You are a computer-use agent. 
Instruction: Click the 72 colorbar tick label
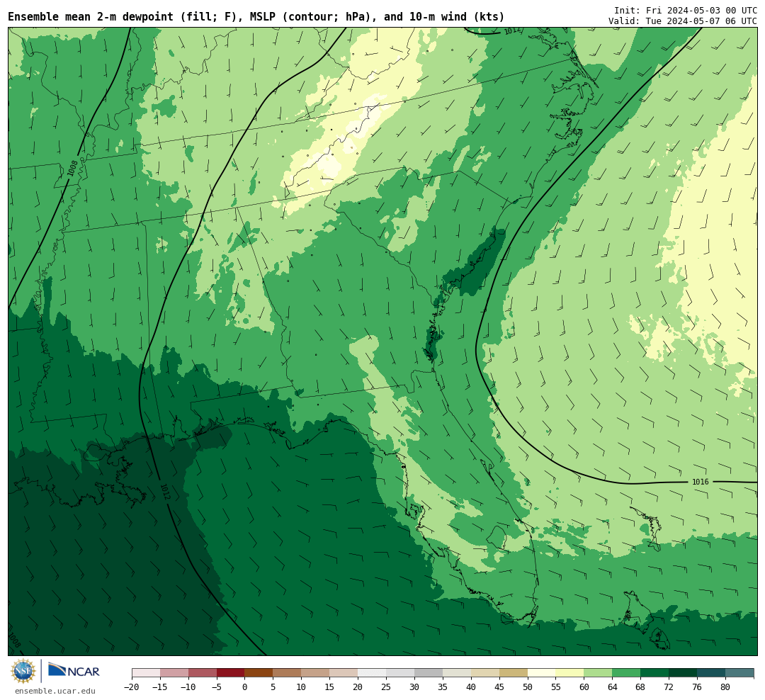(x=669, y=687)
